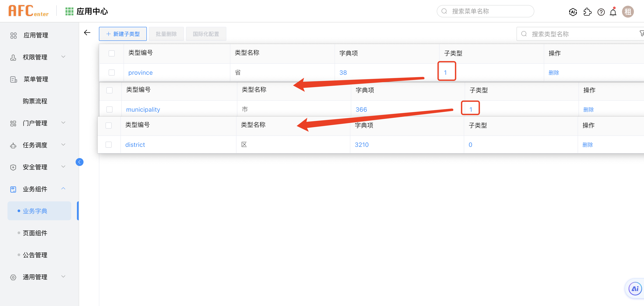644x306 pixels.
Task: Tick the district row checkbox
Action: 109,145
